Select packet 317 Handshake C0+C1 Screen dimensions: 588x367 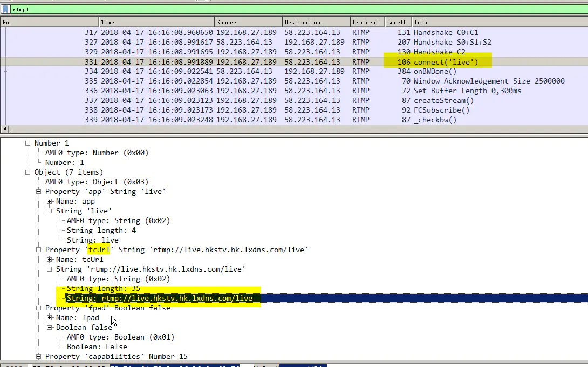click(x=270, y=32)
